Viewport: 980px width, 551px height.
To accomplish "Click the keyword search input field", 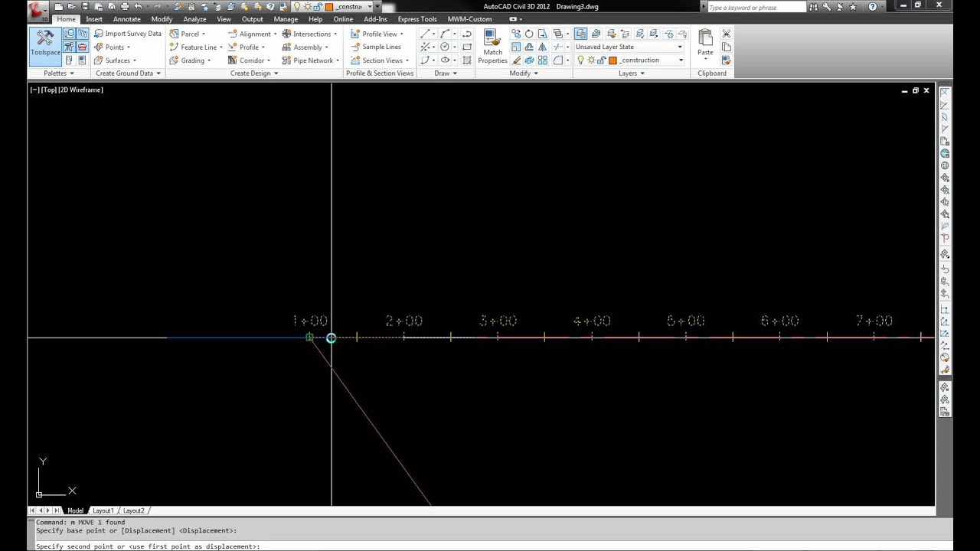I will [756, 7].
